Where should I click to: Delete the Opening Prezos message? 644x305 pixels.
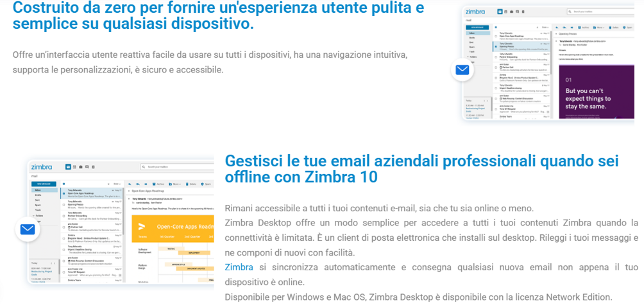tap(614, 28)
